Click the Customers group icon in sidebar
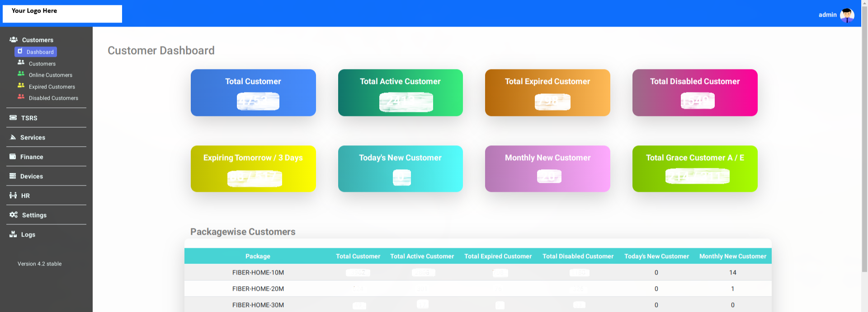Screen dimensions: 868x312 point(14,40)
